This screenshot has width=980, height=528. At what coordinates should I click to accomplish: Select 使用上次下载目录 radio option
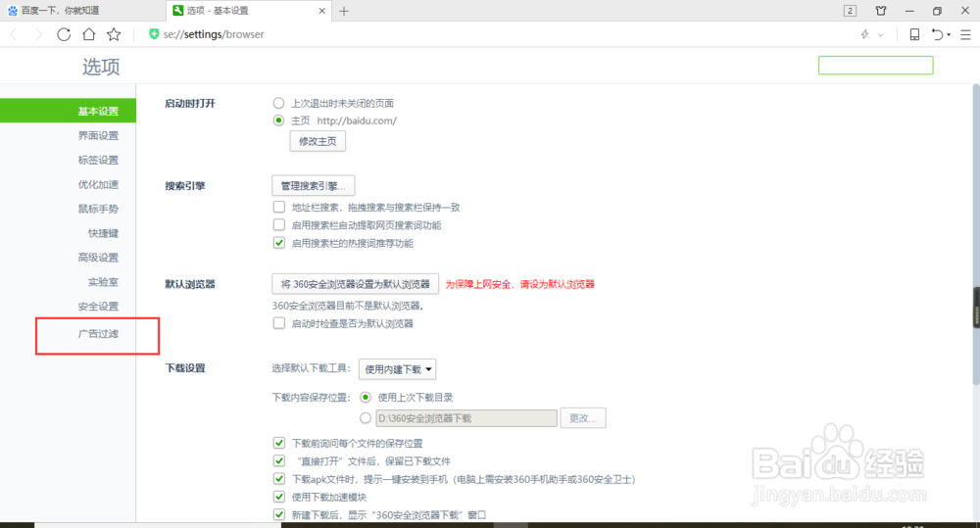coord(366,398)
